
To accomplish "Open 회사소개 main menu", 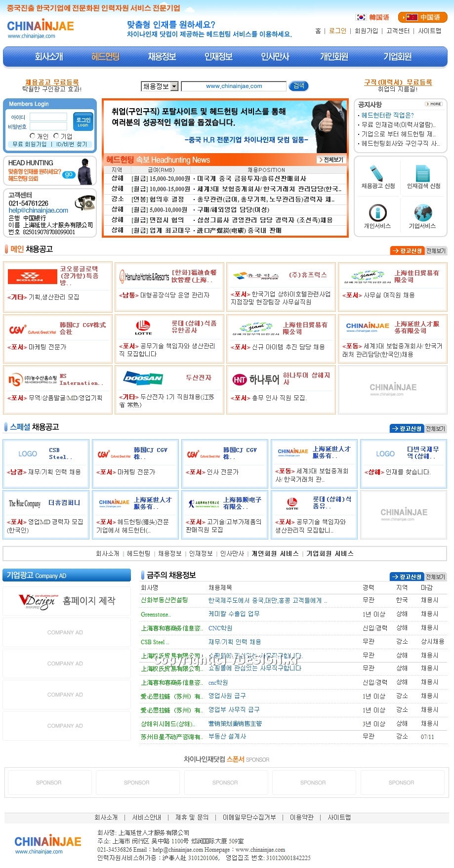I will tap(49, 57).
